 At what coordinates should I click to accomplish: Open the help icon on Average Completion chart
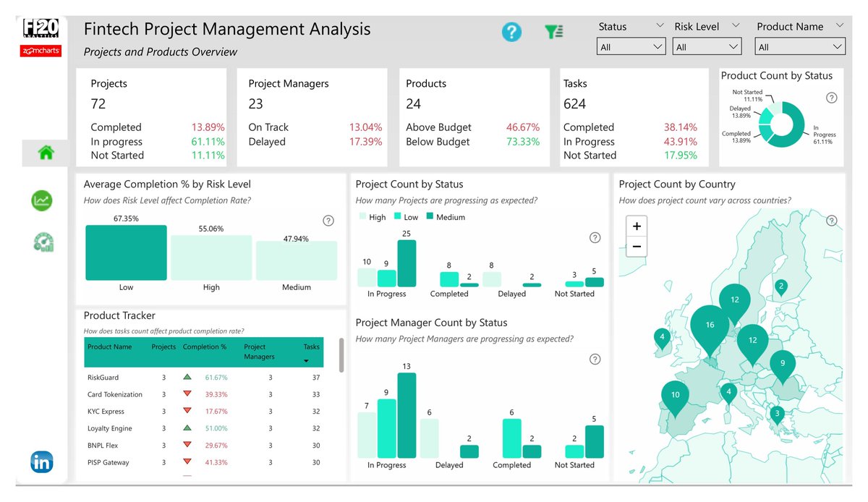point(328,221)
